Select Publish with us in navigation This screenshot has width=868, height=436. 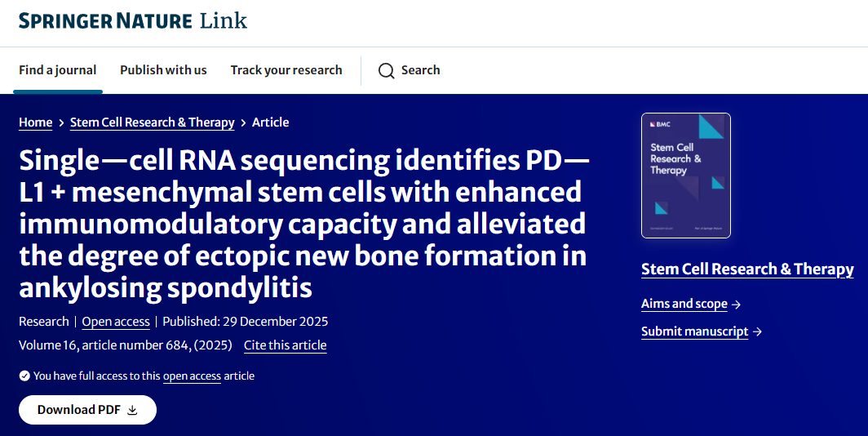163,70
